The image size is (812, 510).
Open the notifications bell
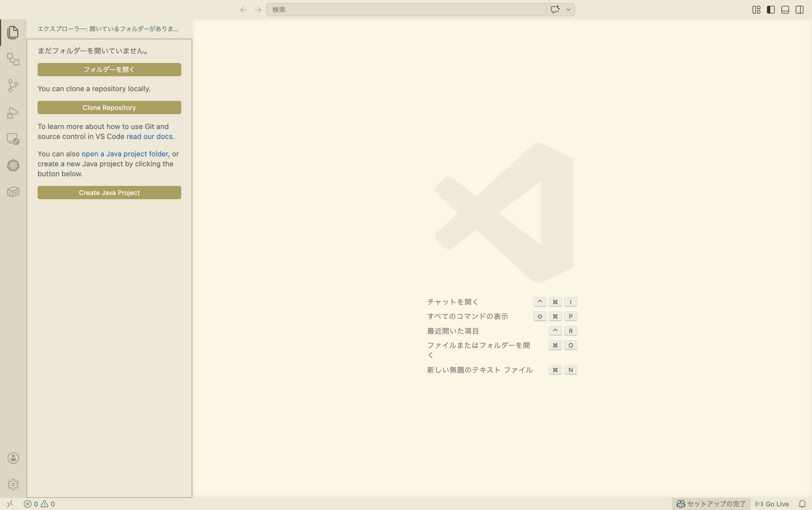click(802, 504)
